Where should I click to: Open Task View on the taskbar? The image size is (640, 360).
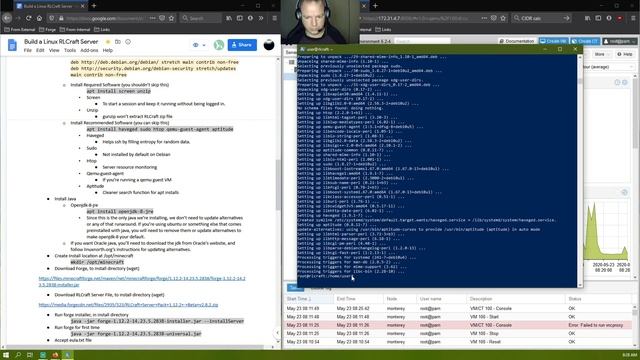[30, 355]
